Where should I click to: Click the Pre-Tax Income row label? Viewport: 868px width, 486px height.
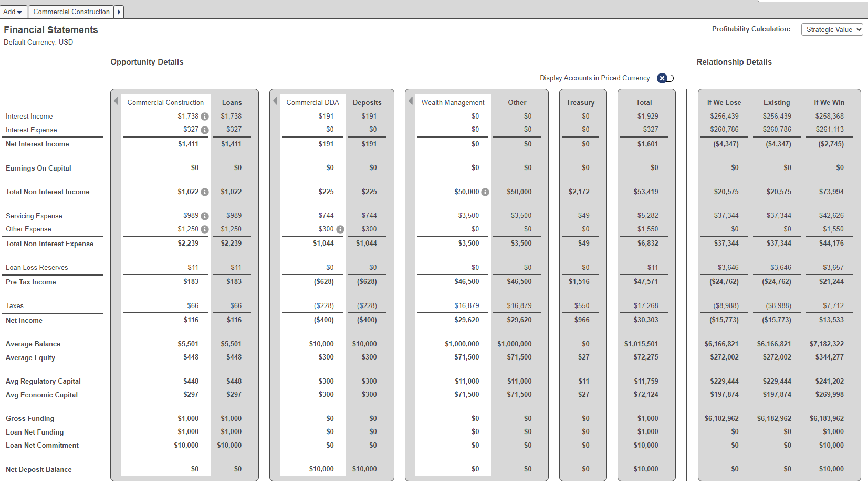(x=30, y=282)
